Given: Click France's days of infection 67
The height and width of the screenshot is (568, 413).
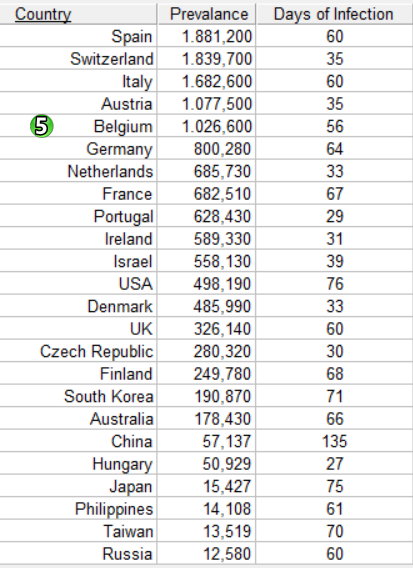Looking at the screenshot, I should (334, 194).
